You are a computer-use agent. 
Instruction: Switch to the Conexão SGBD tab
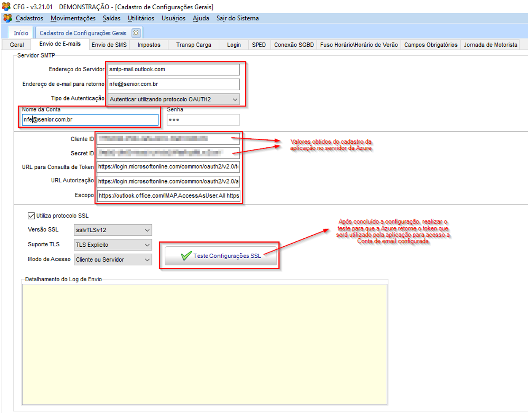294,45
